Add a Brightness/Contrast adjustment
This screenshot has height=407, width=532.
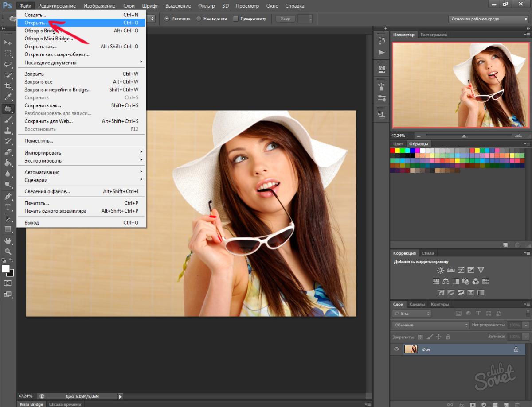pyautogui.click(x=441, y=270)
